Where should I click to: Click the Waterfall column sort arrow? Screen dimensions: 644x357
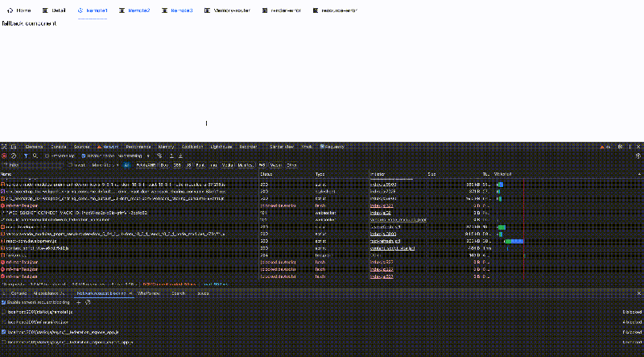639,174
